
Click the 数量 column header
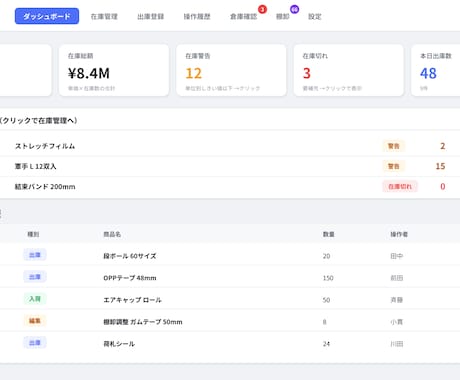coord(329,234)
